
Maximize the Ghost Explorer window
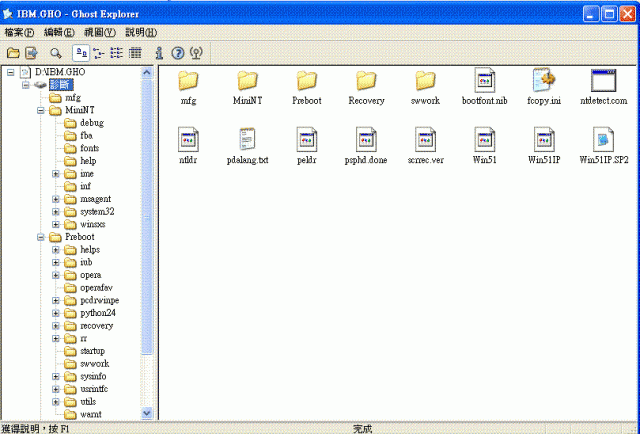tap(609, 14)
